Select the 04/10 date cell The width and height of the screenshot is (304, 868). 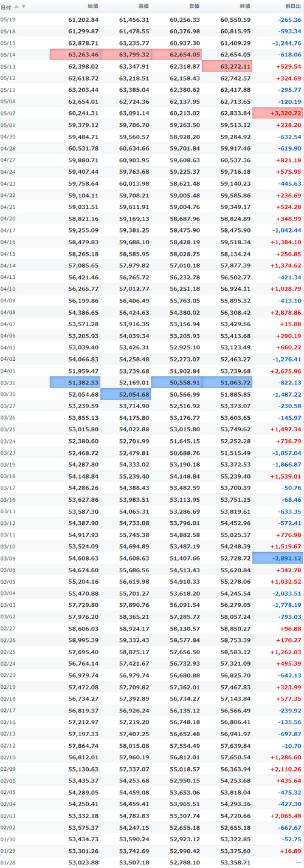click(9, 288)
